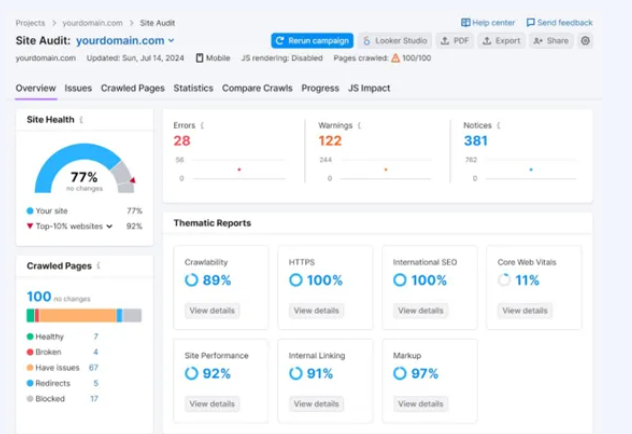Image resolution: width=632 pixels, height=434 pixels.
Task: Click the Help center book icon
Action: 465,23
